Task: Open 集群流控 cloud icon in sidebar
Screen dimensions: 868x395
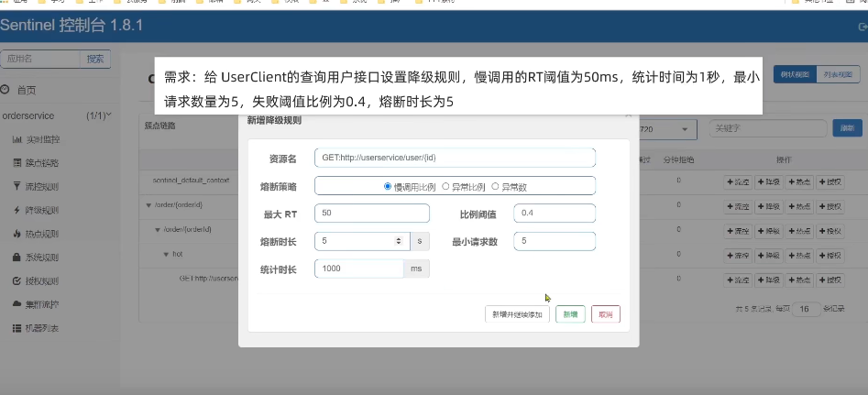Action: click(16, 304)
